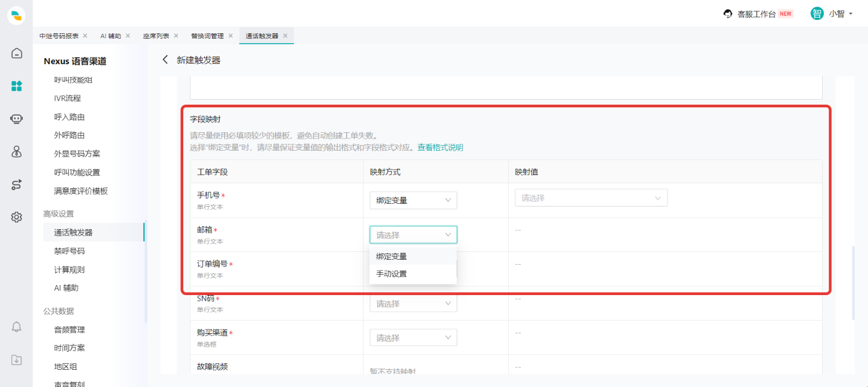Switch to the 中继号码报表 tab
The width and height of the screenshot is (868, 387).
(x=59, y=36)
